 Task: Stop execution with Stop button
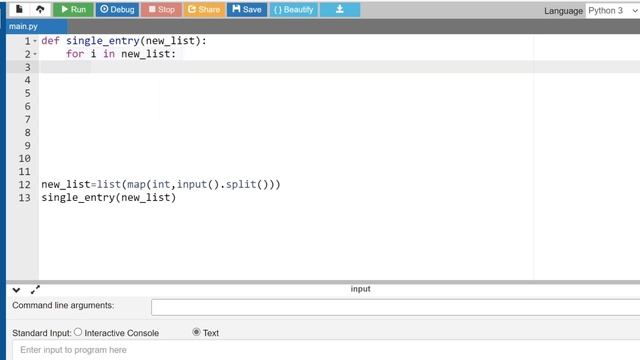tap(161, 9)
